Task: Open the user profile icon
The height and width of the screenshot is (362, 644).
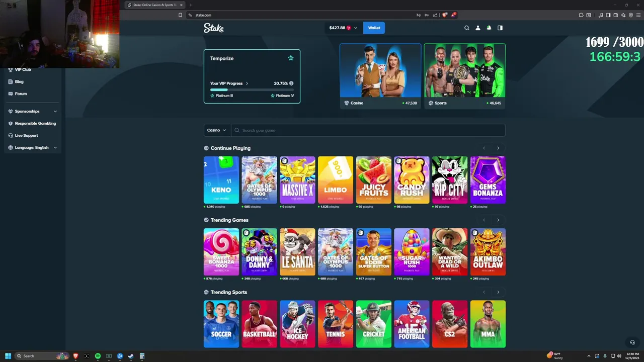Action: [x=478, y=28]
